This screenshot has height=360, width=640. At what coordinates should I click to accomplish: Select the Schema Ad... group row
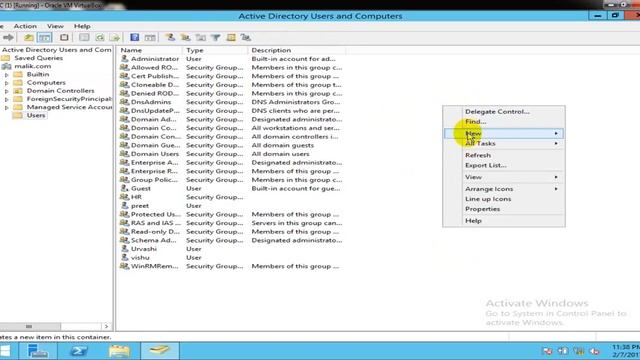click(231, 240)
